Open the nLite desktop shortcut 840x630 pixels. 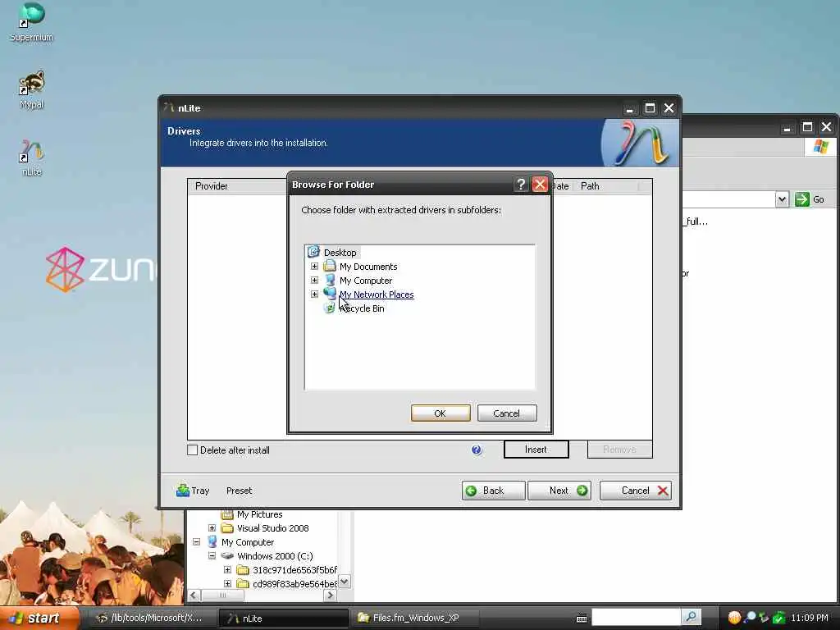click(x=31, y=158)
